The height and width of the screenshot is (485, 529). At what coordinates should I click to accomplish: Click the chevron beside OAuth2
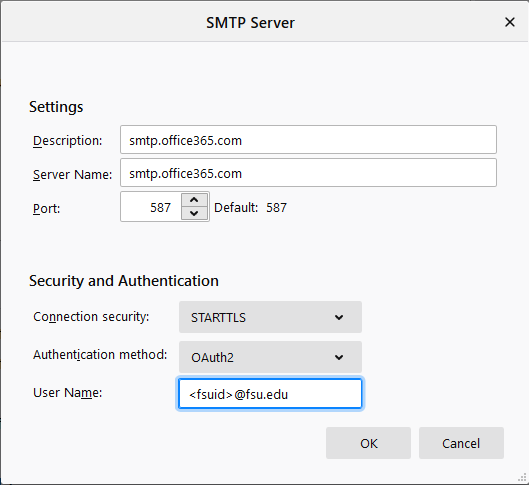click(339, 357)
